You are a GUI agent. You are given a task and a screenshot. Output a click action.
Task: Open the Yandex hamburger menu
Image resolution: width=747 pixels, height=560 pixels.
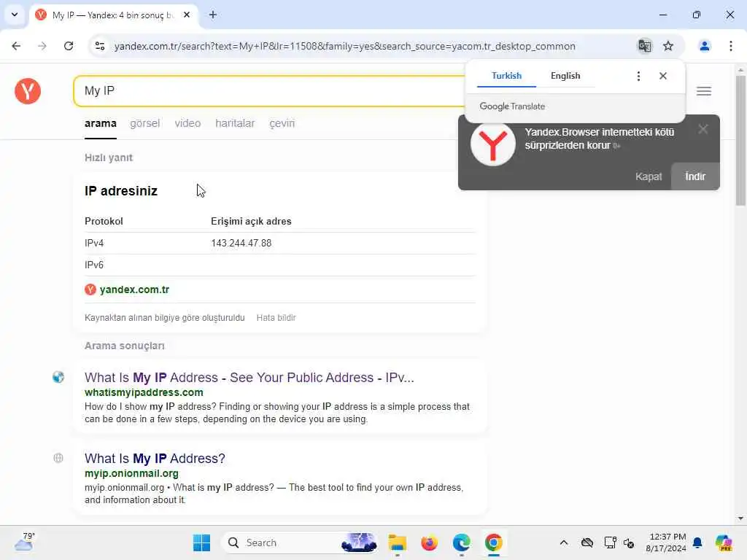(x=704, y=91)
